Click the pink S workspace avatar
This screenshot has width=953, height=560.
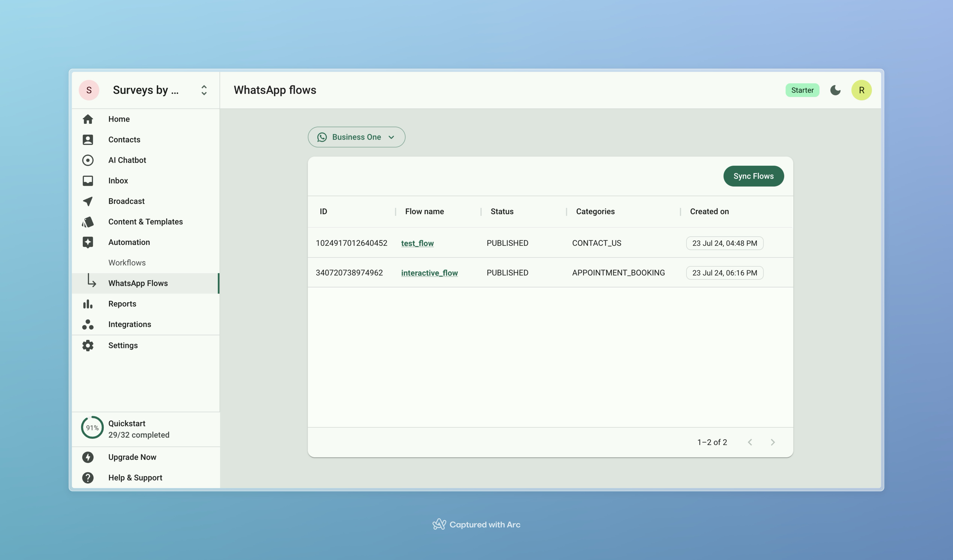pyautogui.click(x=89, y=90)
